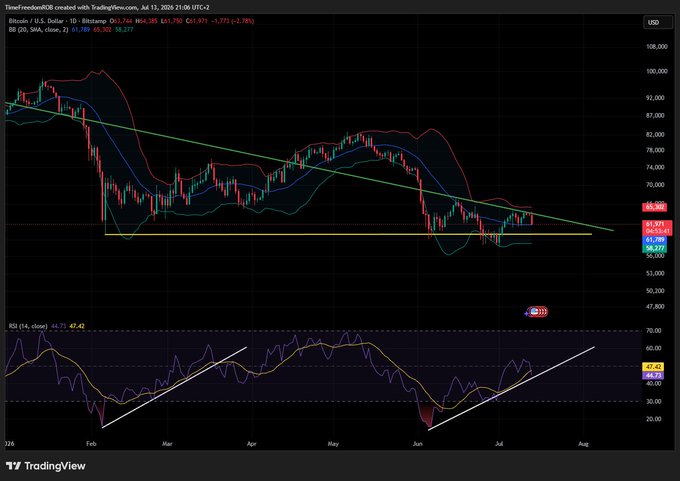Select the white RSI trendline starting in February
The height and width of the screenshot is (481, 680).
pyautogui.click(x=174, y=387)
